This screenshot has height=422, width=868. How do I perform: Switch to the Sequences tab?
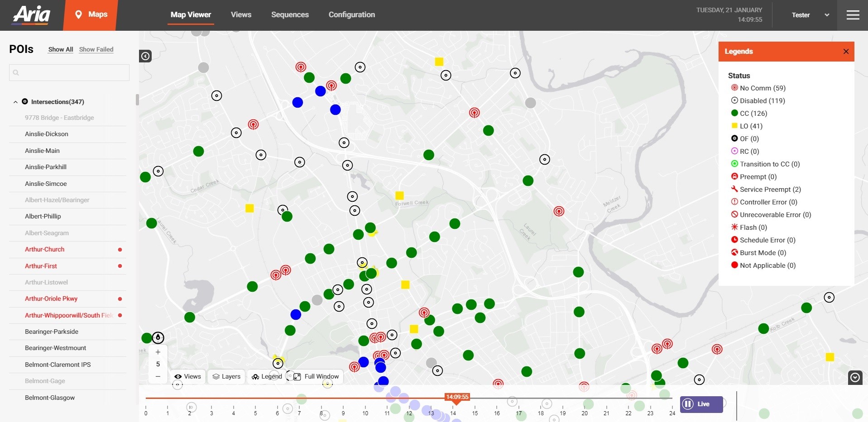[x=290, y=14]
